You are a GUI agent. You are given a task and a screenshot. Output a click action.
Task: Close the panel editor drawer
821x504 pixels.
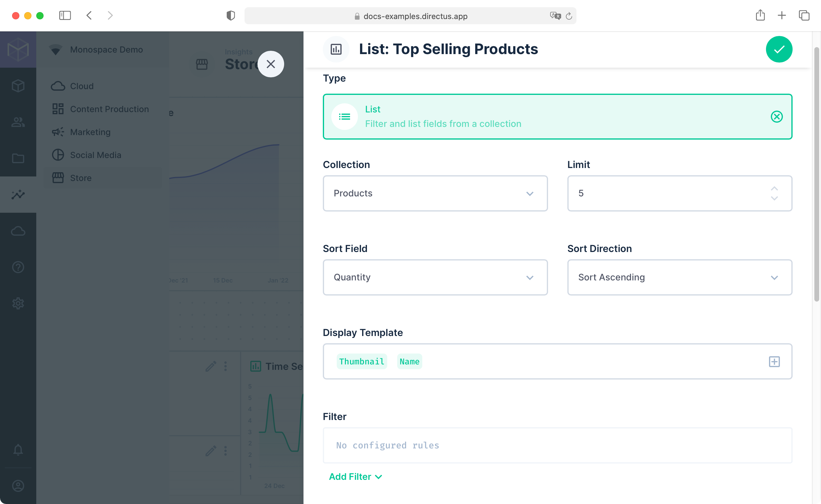[271, 64]
